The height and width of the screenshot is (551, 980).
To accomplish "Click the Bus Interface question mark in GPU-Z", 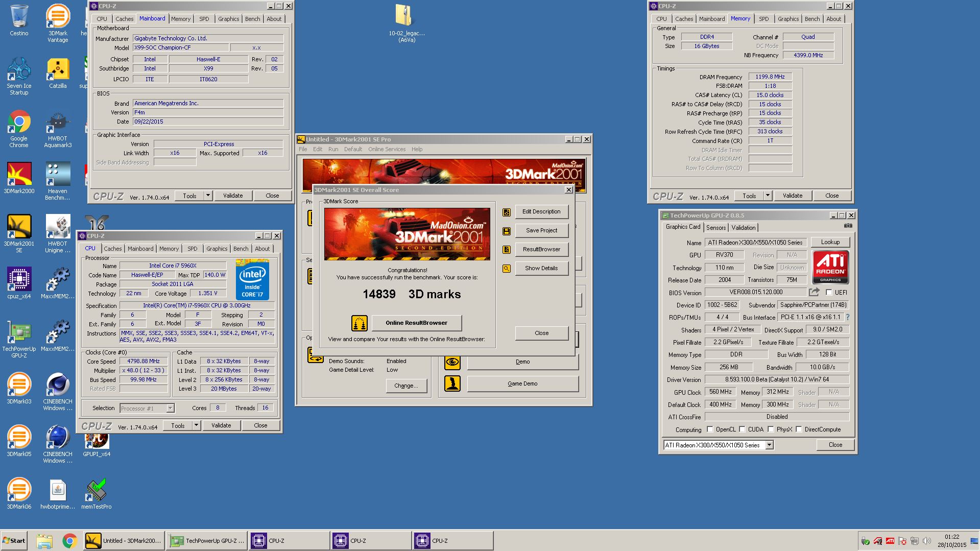I will (848, 317).
